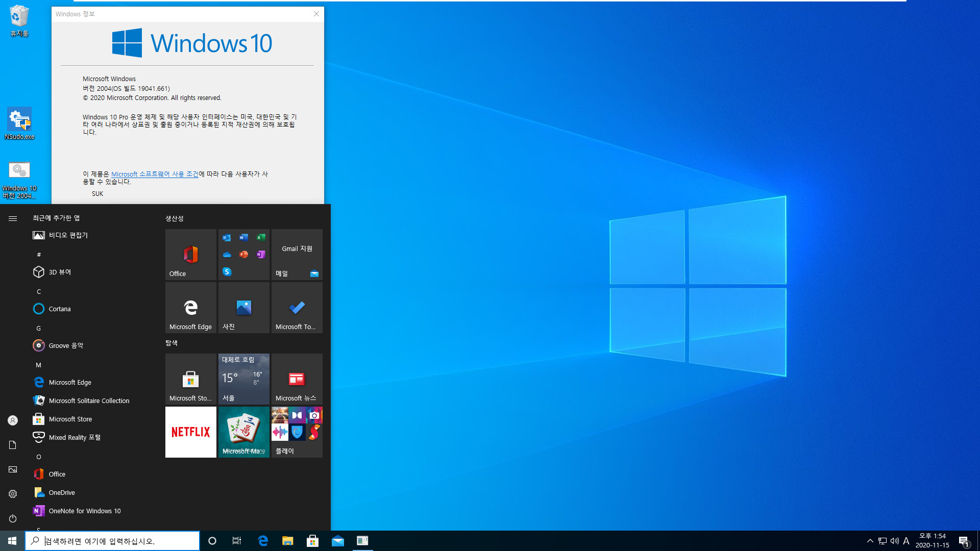The width and height of the screenshot is (980, 551).
Task: Launch Edge from the taskbar
Action: (263, 541)
